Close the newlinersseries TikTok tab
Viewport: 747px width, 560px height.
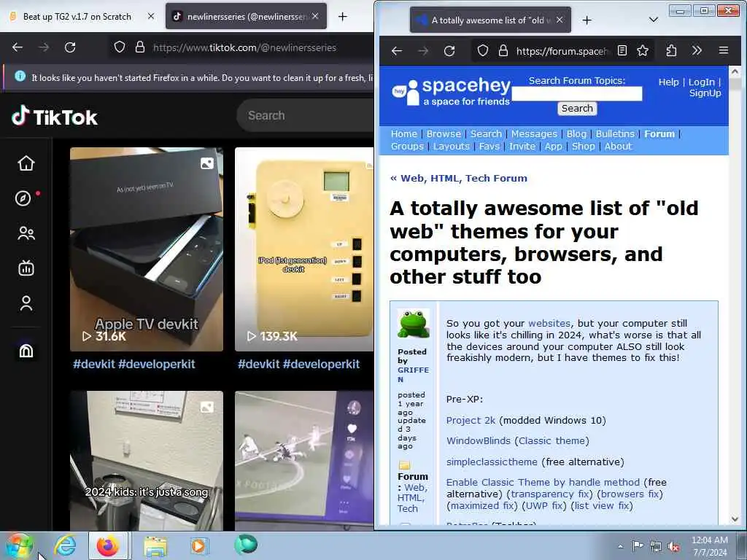coord(315,16)
